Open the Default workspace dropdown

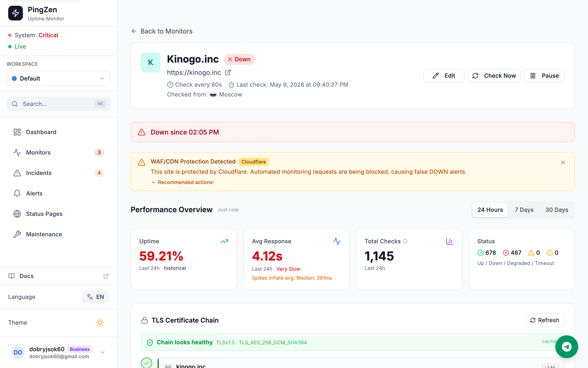59,78
